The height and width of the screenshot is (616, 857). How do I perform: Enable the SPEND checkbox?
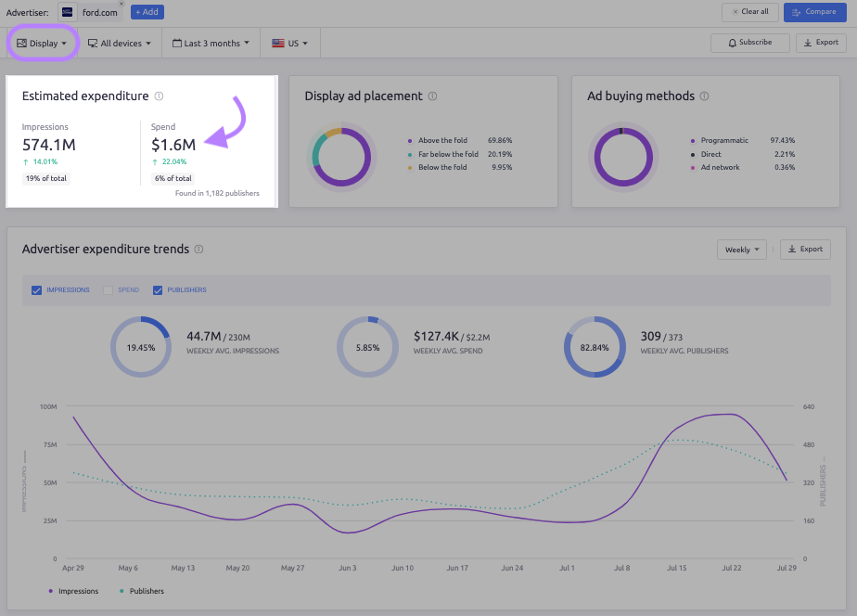pyautogui.click(x=109, y=290)
